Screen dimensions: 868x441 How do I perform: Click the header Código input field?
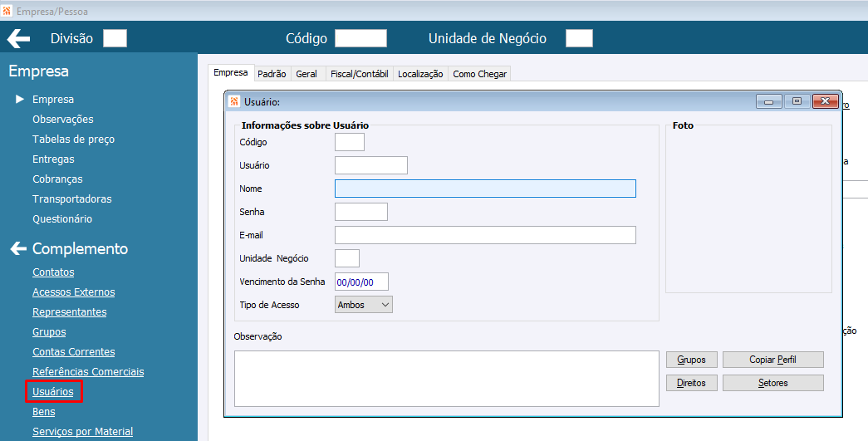coord(361,38)
